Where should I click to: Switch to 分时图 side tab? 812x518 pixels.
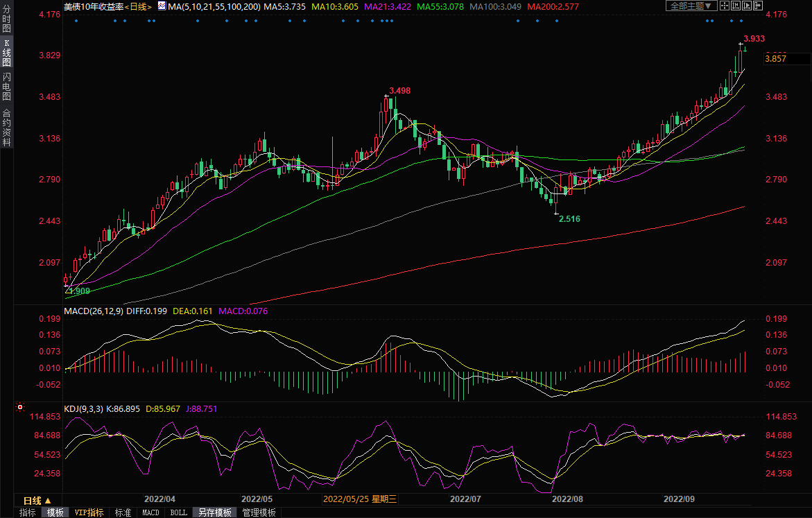click(x=6, y=24)
